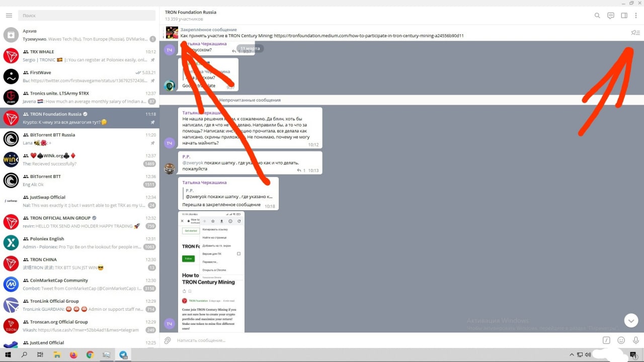Open the Telegram hamburger main menu
The width and height of the screenshot is (644, 362).
[x=9, y=16]
